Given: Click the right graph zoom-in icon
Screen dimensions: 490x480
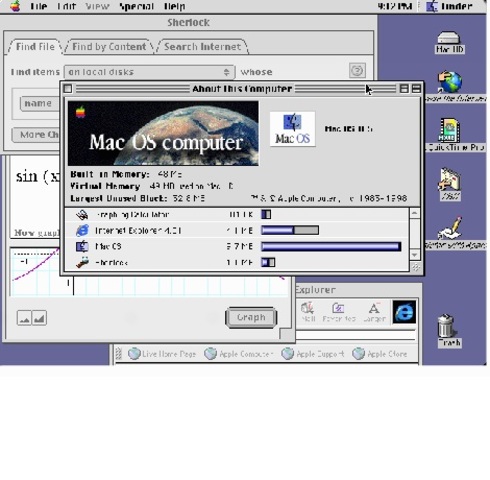Looking at the screenshot, I should 39,318.
